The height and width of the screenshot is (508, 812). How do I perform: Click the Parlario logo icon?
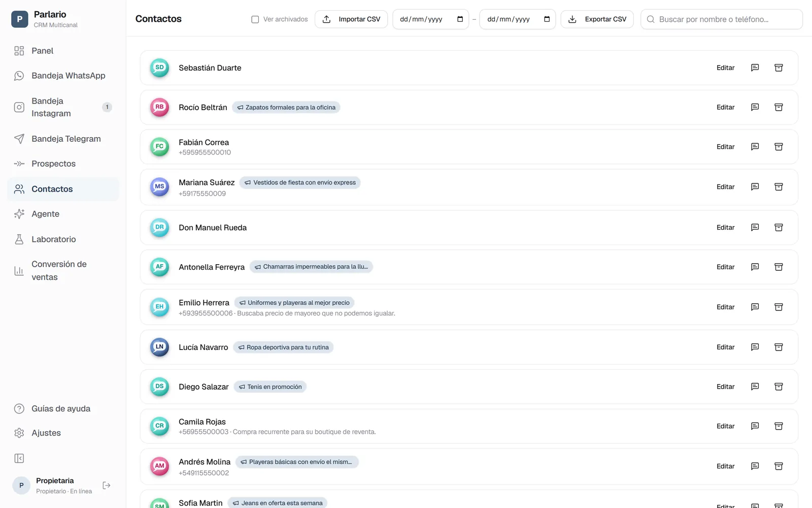[20, 19]
